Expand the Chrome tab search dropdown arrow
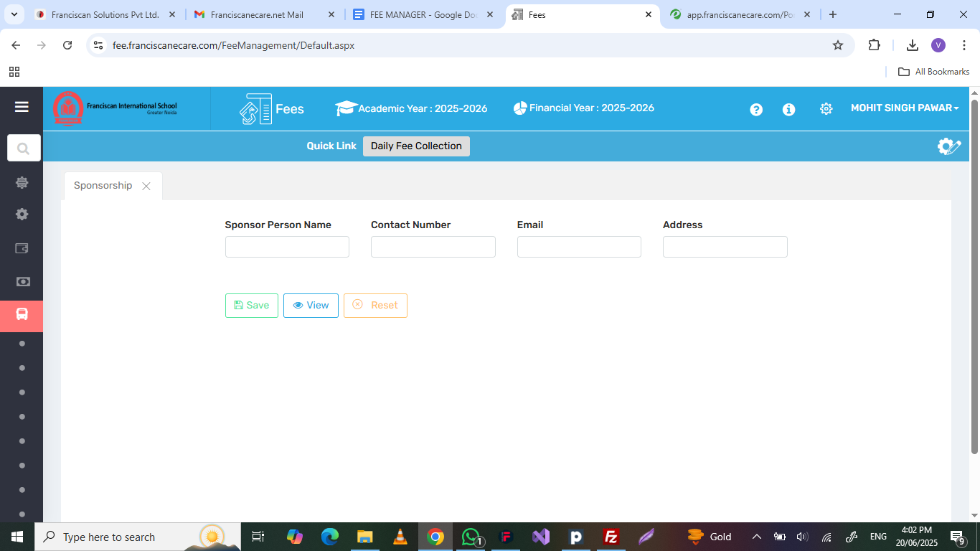Screen dimensions: 980x551 coord(14,14)
